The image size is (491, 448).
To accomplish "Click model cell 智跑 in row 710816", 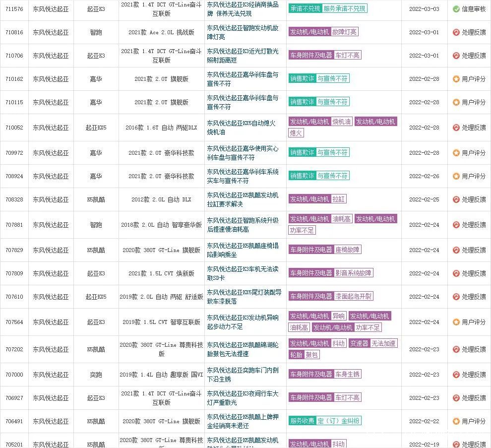I will 96,32.
